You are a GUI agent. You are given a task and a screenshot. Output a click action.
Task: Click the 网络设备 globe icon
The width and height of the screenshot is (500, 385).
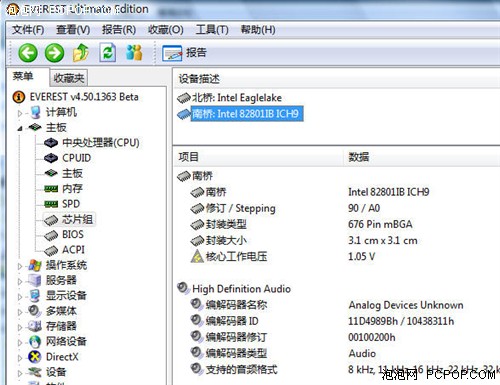[35, 341]
